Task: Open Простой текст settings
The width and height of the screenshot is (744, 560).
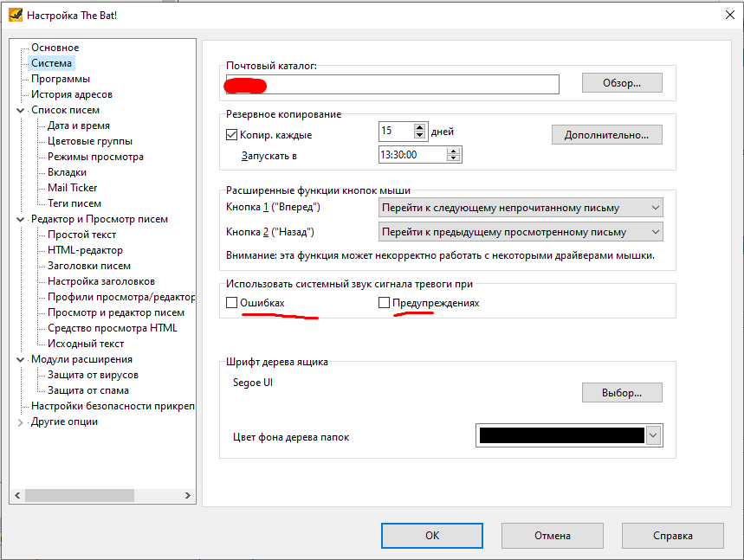Action: [81, 235]
